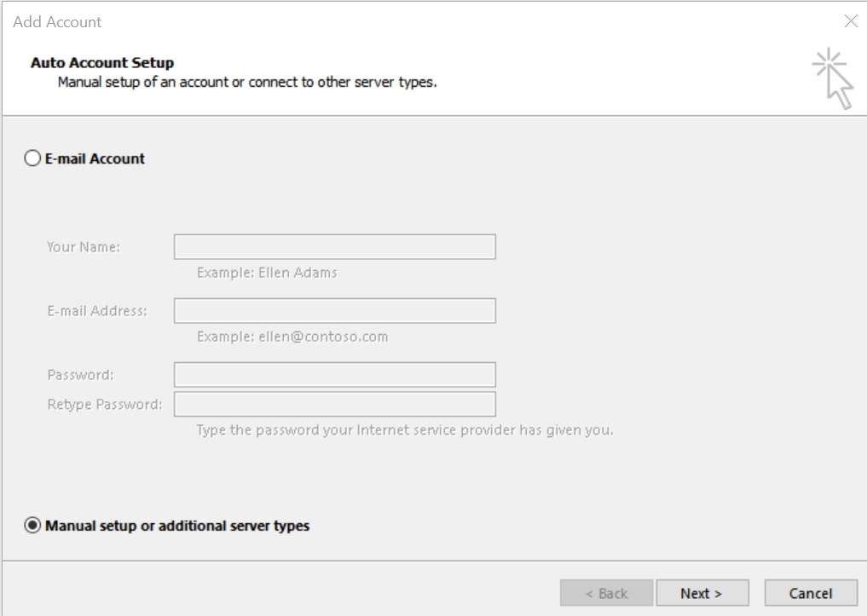Image resolution: width=867 pixels, height=616 pixels.
Task: Click the Next > button
Action: (x=702, y=593)
